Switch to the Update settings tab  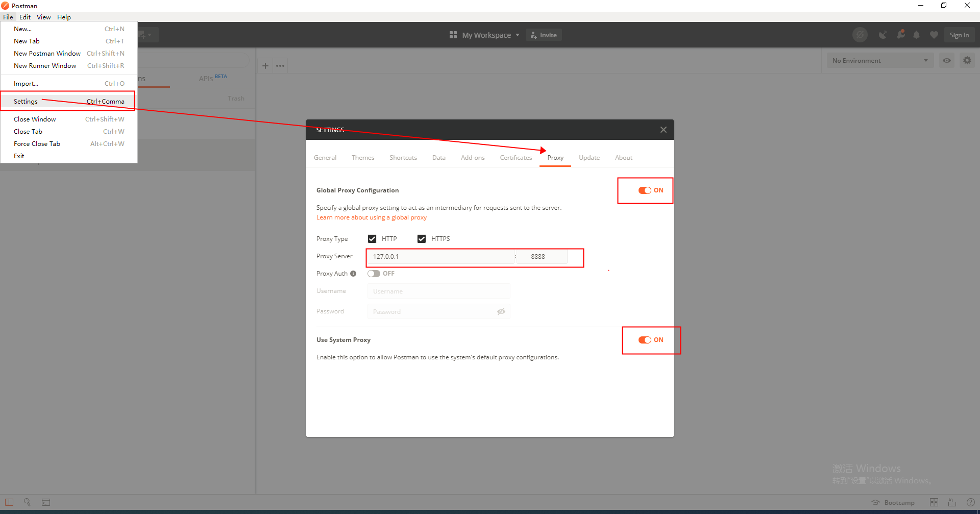(x=589, y=158)
